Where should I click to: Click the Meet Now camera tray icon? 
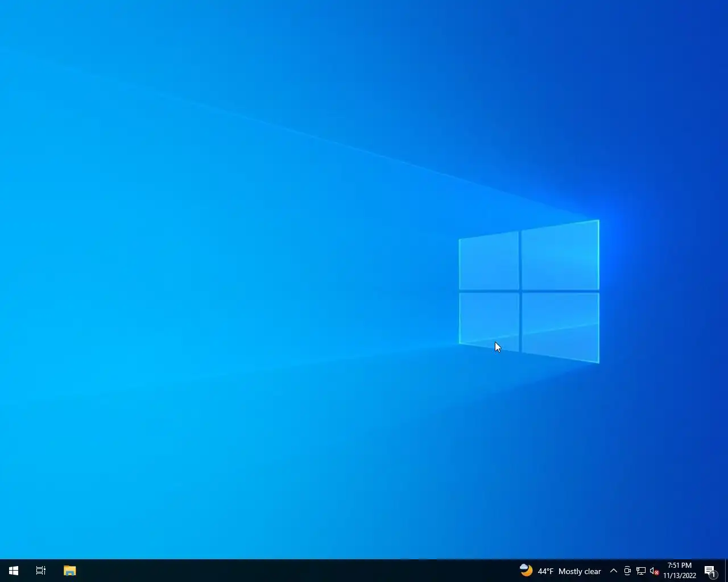(x=627, y=571)
